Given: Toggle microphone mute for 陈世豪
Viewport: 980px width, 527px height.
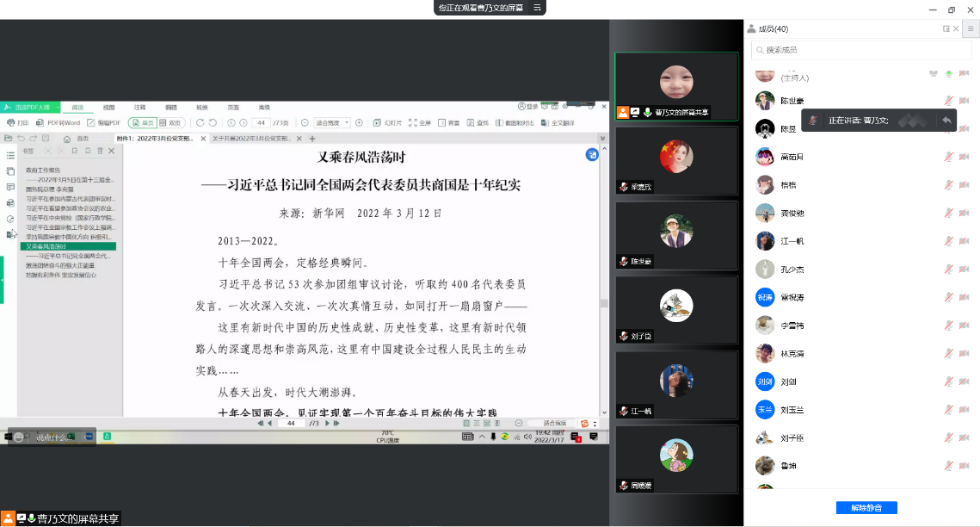Looking at the screenshot, I should pos(949,101).
